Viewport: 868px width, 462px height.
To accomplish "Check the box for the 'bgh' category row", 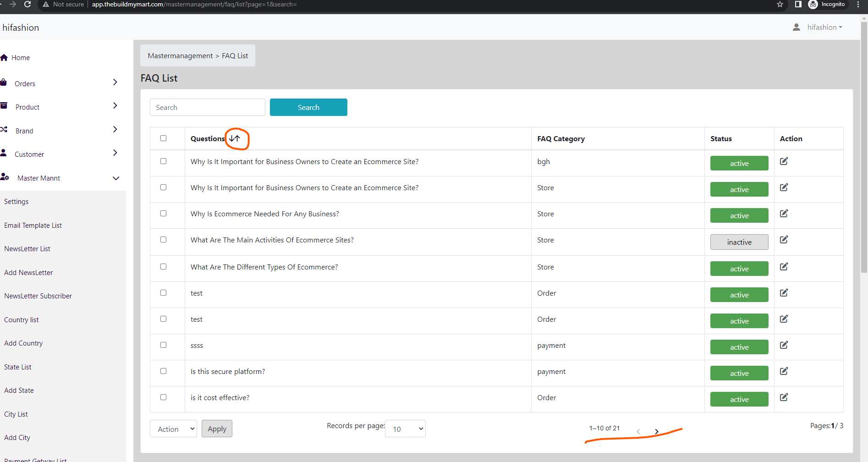I will click(163, 161).
